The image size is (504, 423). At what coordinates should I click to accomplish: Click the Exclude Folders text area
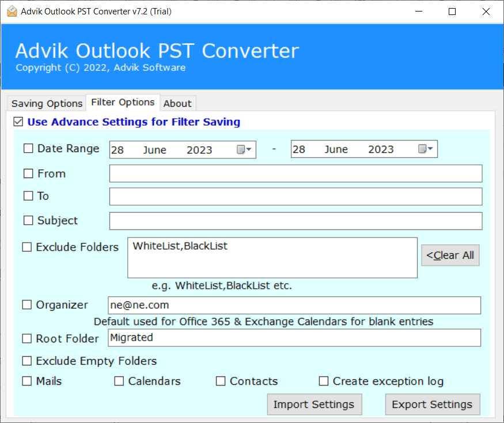coord(272,258)
